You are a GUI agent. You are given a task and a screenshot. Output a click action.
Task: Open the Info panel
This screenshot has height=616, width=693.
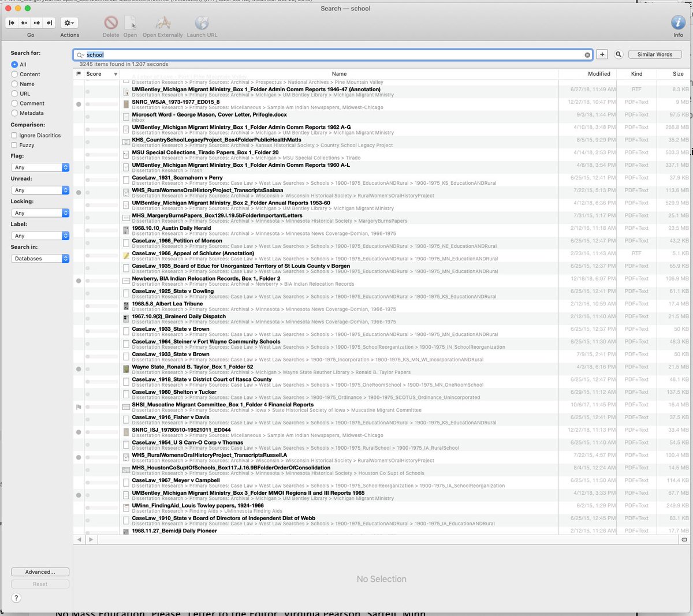coord(678,23)
